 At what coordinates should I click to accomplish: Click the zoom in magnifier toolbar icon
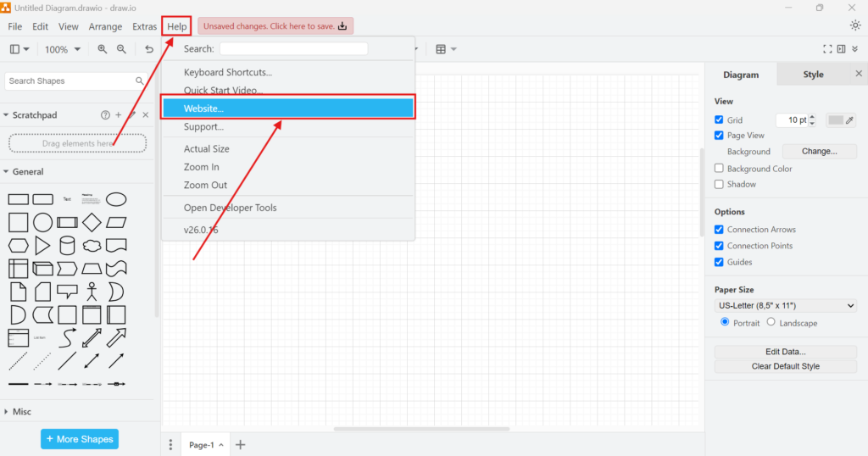point(103,49)
